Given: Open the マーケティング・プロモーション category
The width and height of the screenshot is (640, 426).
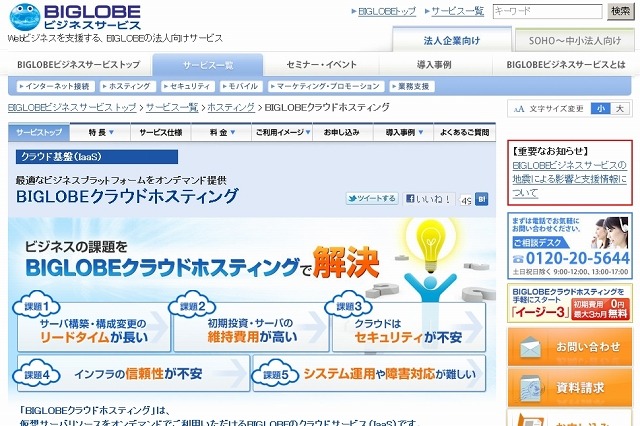Looking at the screenshot, I should 326,86.
